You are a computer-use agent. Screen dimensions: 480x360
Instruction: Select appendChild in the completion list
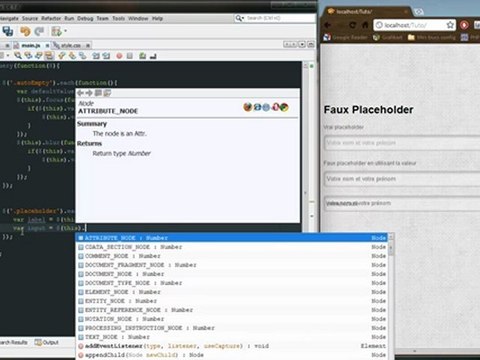point(232,355)
